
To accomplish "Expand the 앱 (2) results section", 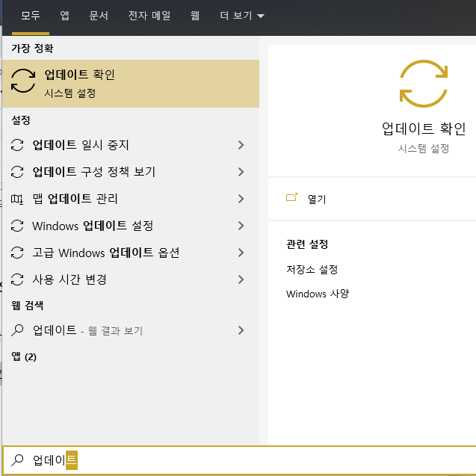I will point(24,356).
